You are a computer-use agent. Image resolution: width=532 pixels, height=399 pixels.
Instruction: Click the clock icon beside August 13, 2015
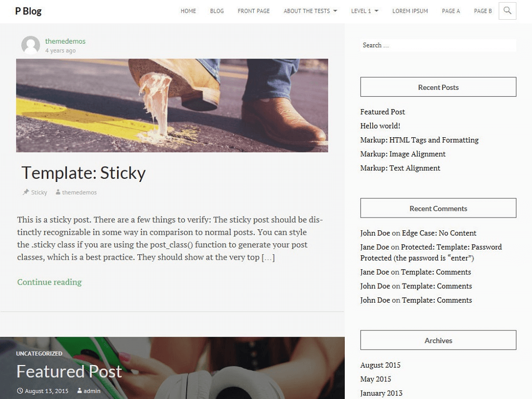[x=20, y=391]
